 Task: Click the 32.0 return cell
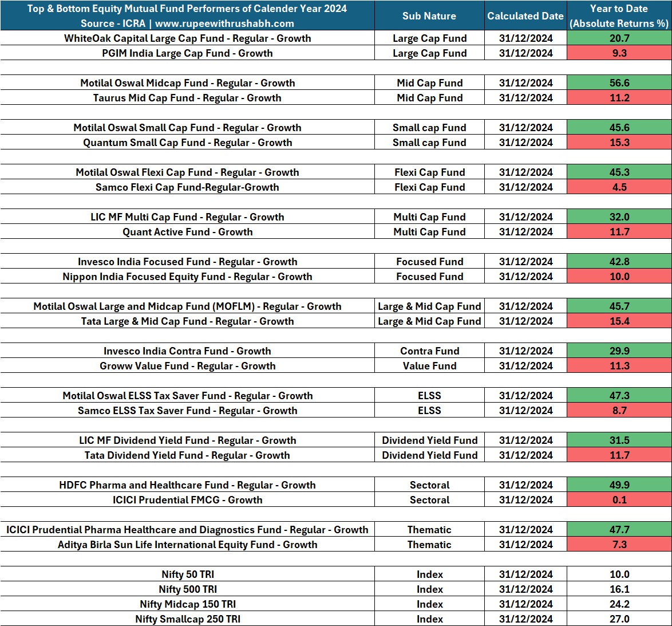[x=619, y=217]
